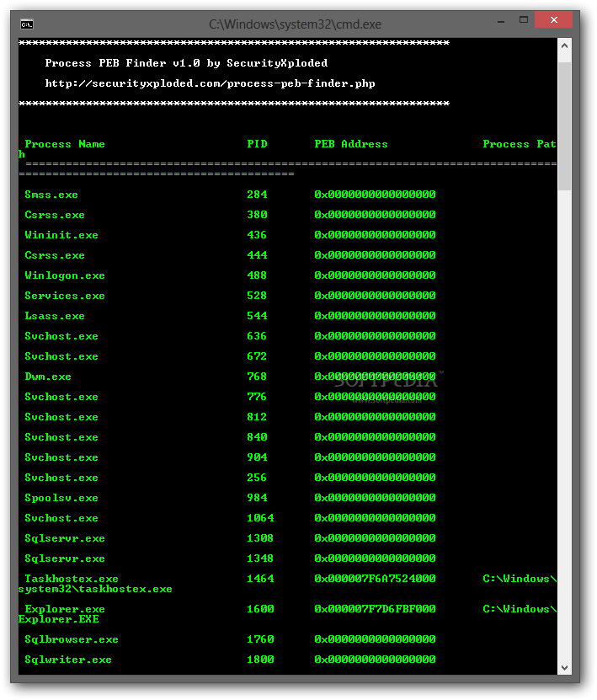
Task: Click the securityxploded.com URL text
Action: (210, 83)
